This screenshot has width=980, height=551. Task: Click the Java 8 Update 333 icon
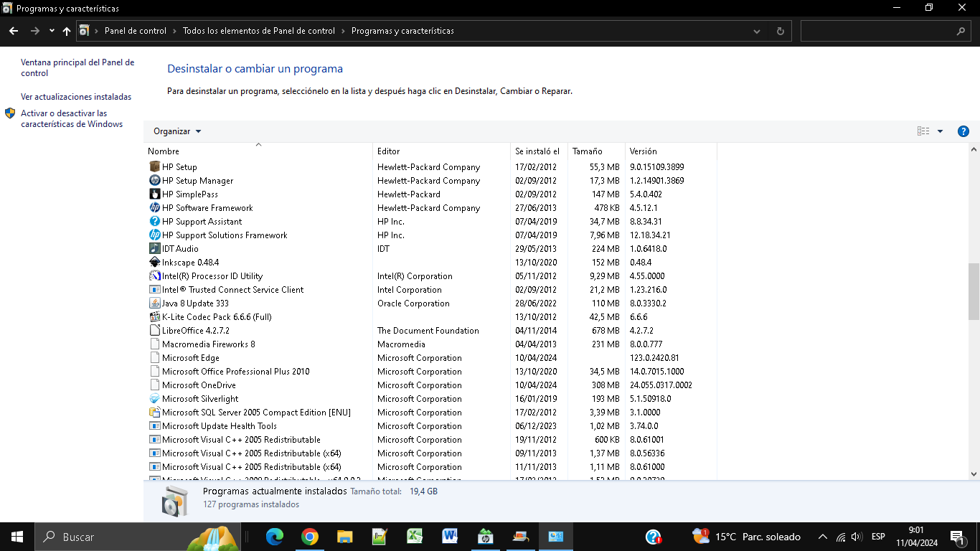(x=154, y=303)
